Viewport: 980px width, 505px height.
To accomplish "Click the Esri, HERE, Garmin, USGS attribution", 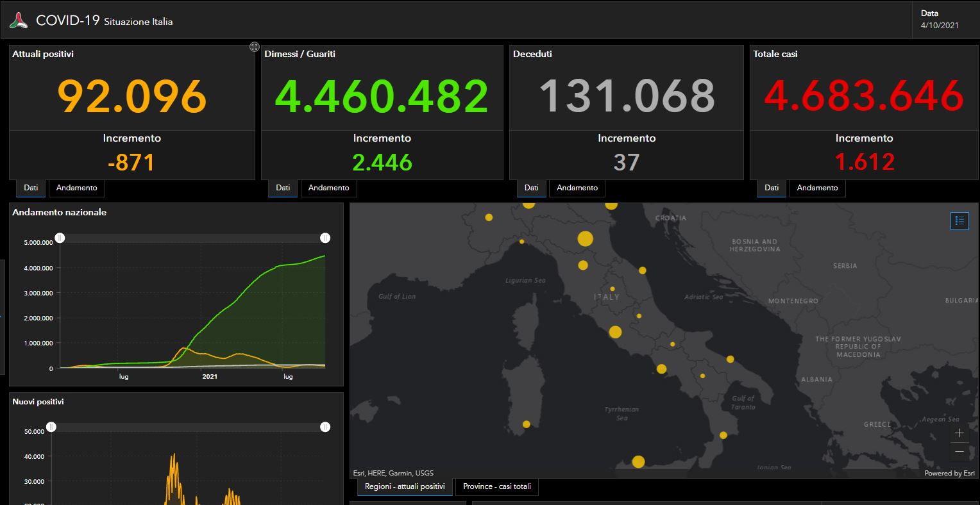I will (x=393, y=474).
